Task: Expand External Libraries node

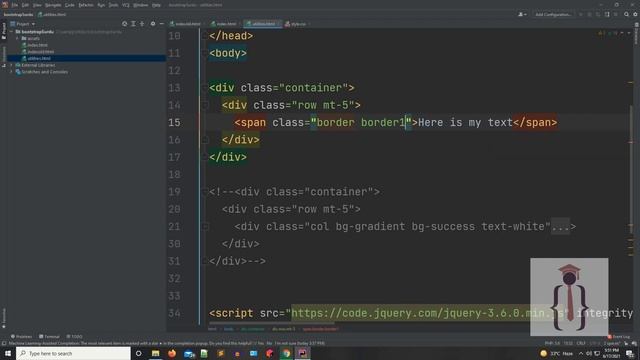Action: click(x=11, y=65)
